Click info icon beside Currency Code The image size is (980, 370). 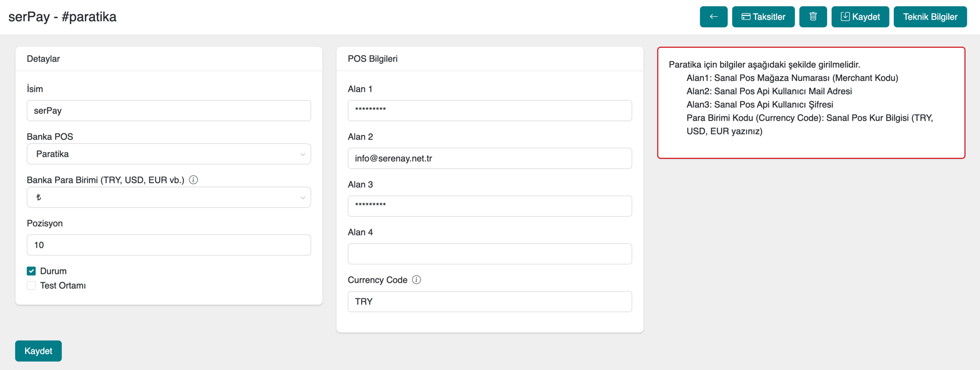pyautogui.click(x=417, y=280)
